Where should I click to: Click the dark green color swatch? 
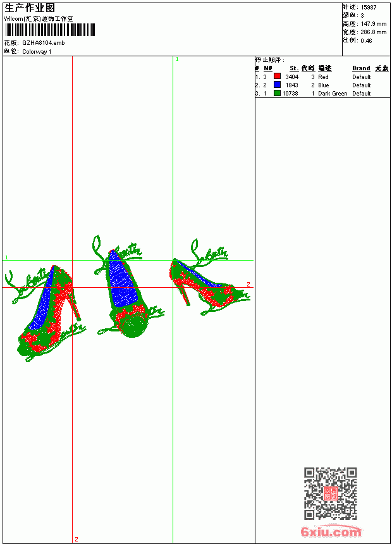point(277,92)
